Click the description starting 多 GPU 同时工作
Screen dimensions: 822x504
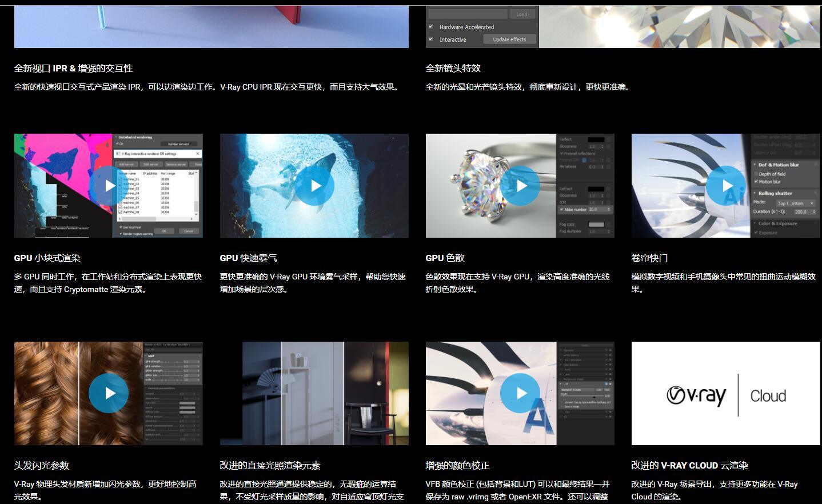(109, 283)
